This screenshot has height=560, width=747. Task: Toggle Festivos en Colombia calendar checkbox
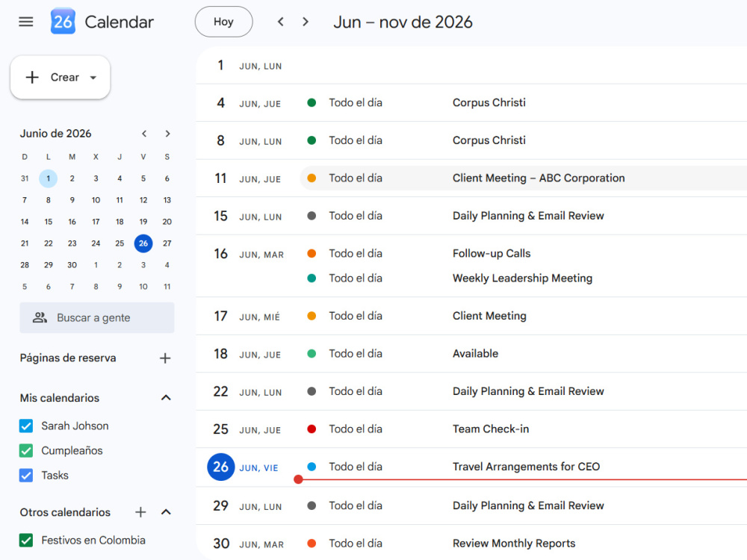[x=26, y=541]
